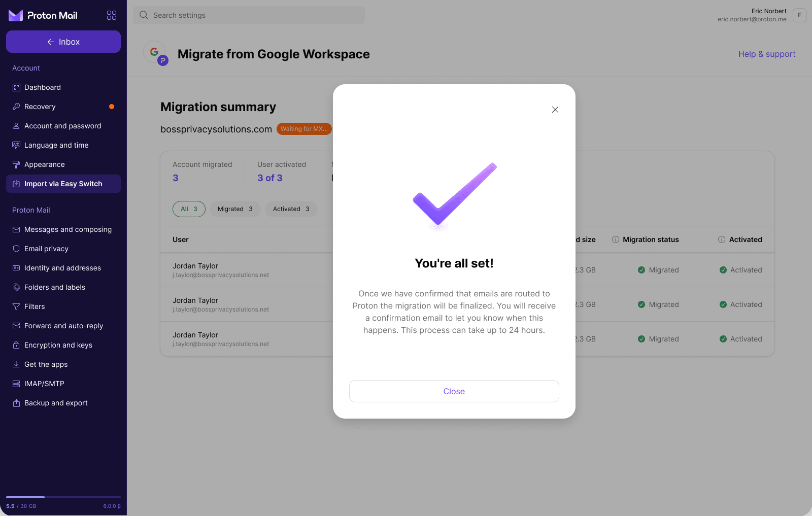Click the Migration status column header
This screenshot has height=516, width=812.
[651, 239]
